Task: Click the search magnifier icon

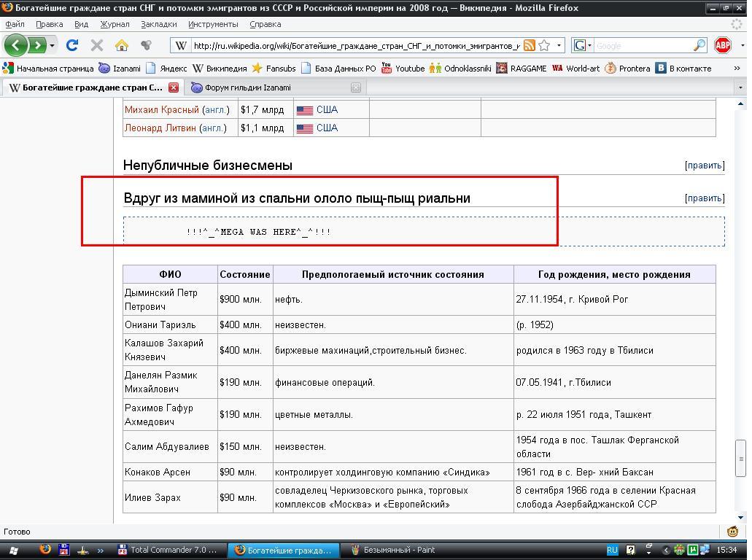Action: pyautogui.click(x=699, y=45)
